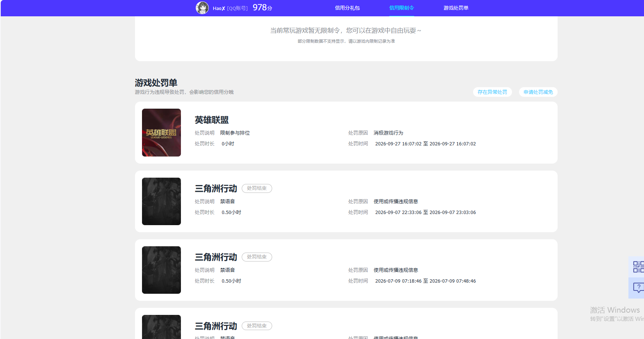
Task: Click the 978分 credit score
Action: (x=262, y=7)
